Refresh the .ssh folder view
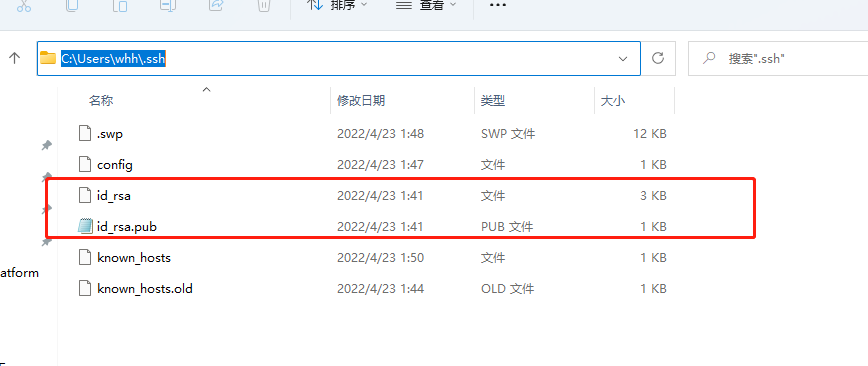Image resolution: width=868 pixels, height=366 pixels. click(x=658, y=58)
